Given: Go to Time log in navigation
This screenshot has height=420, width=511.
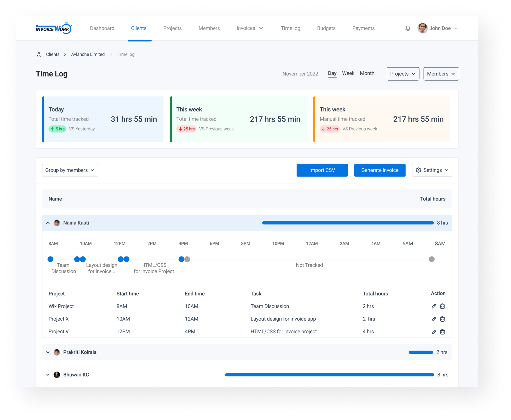Looking at the screenshot, I should pyautogui.click(x=291, y=28).
